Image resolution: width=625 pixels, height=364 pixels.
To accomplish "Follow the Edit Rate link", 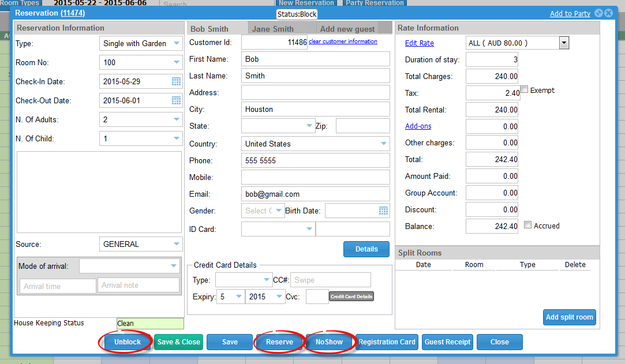I will pos(420,43).
